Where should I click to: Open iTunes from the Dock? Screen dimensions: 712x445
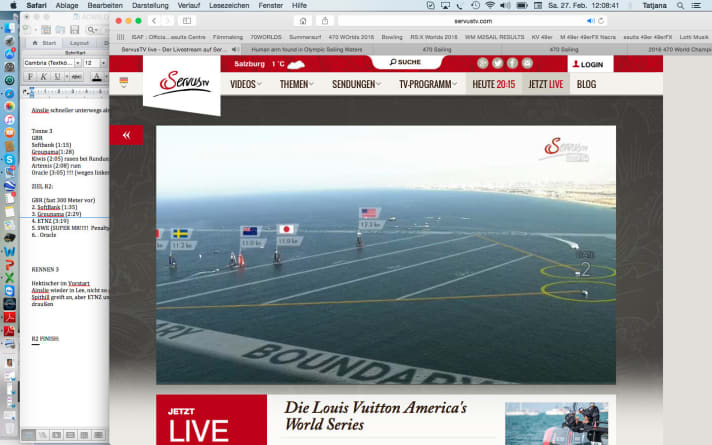click(10, 120)
